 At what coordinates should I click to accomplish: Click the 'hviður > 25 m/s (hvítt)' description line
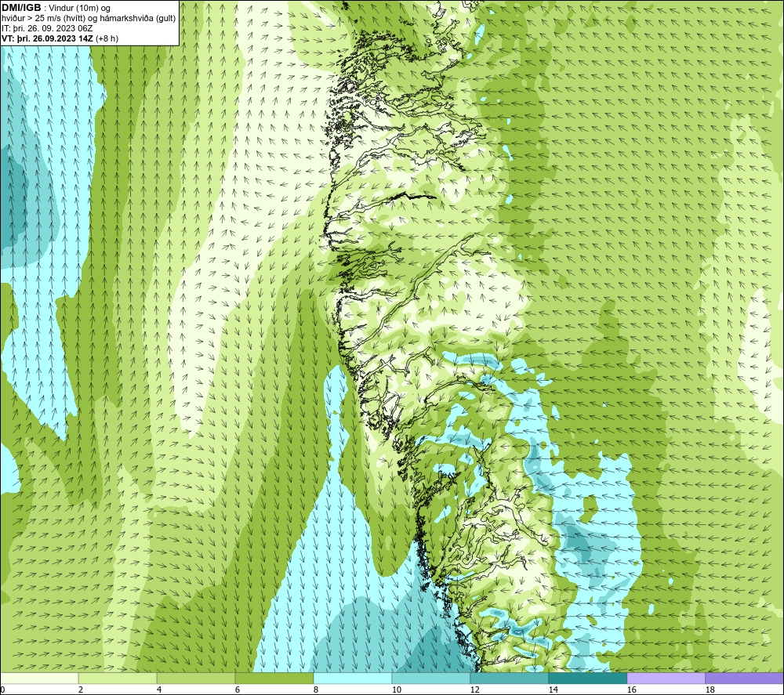[x=89, y=19]
